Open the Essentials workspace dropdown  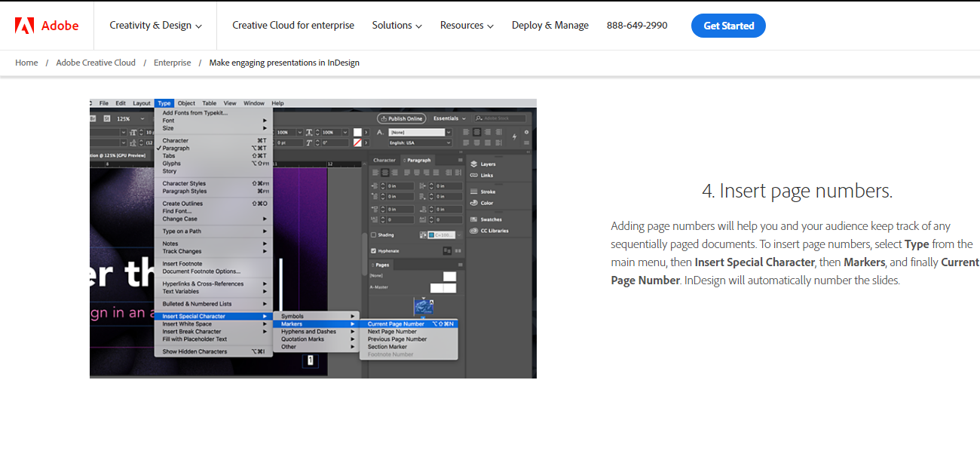pos(449,118)
